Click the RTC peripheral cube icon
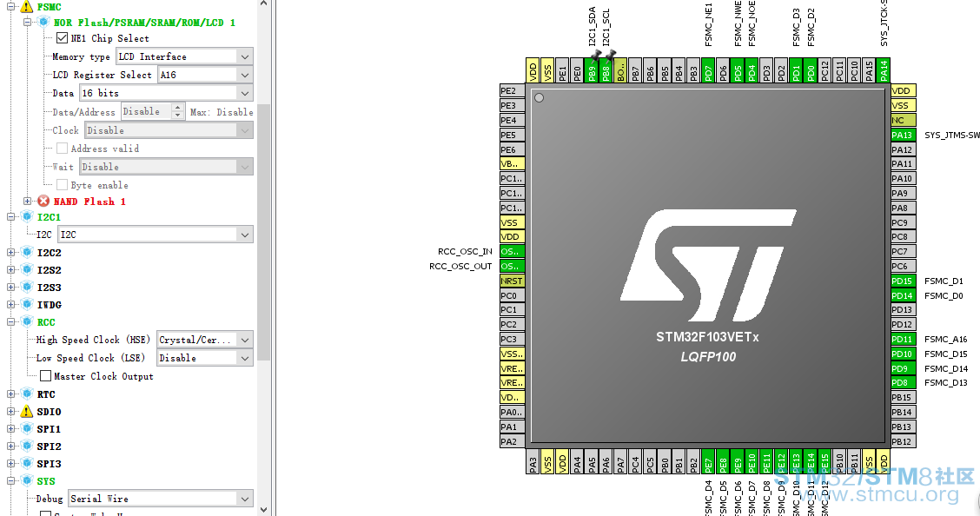 (26, 394)
